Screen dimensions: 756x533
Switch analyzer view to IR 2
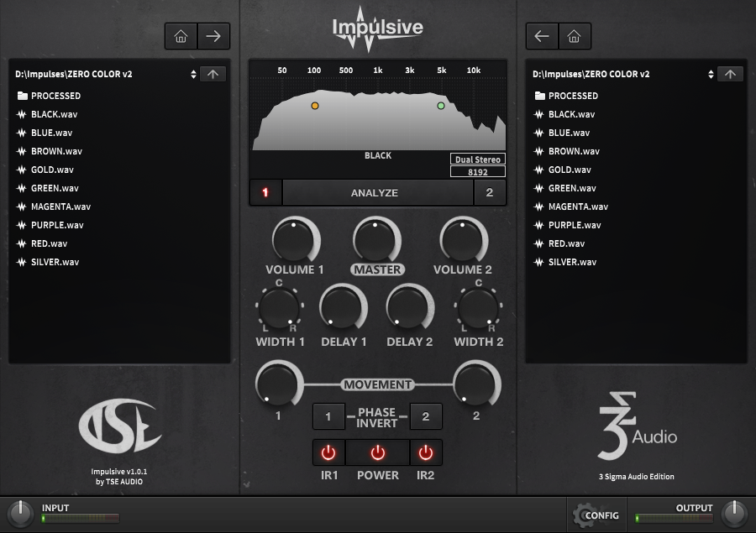[490, 193]
